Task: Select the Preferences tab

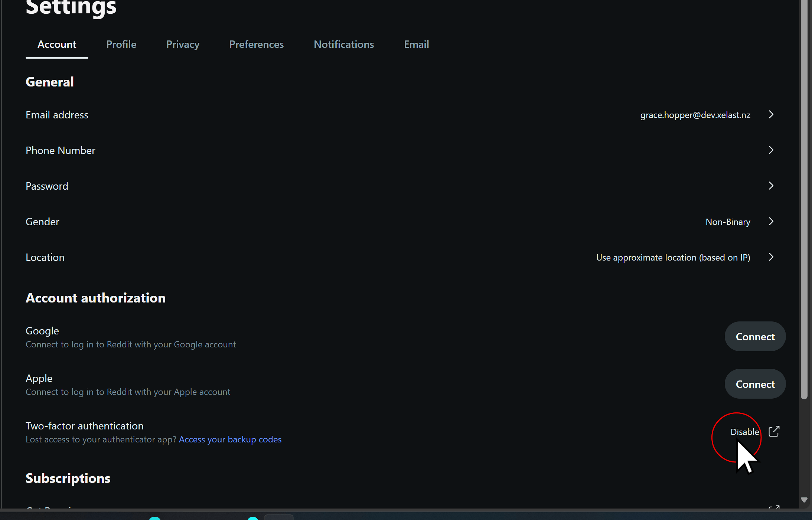Action: click(x=257, y=44)
